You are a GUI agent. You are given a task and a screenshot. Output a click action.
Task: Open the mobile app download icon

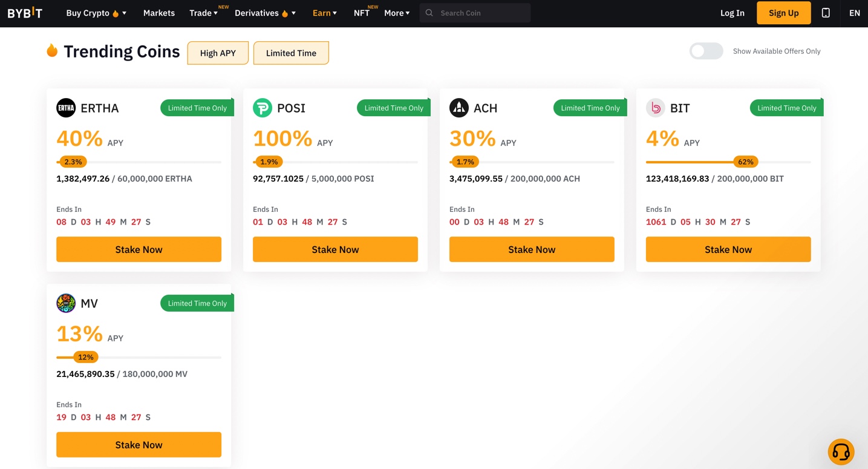826,13
